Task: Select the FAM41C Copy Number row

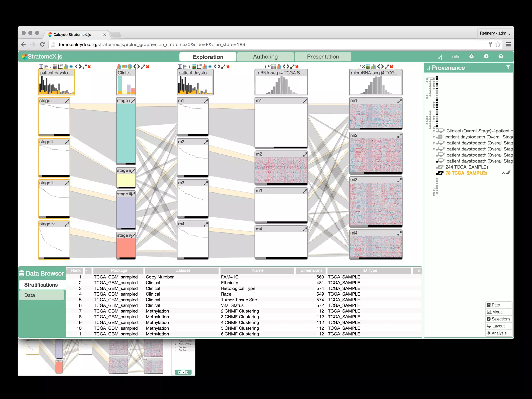Action: pyautogui.click(x=244, y=277)
